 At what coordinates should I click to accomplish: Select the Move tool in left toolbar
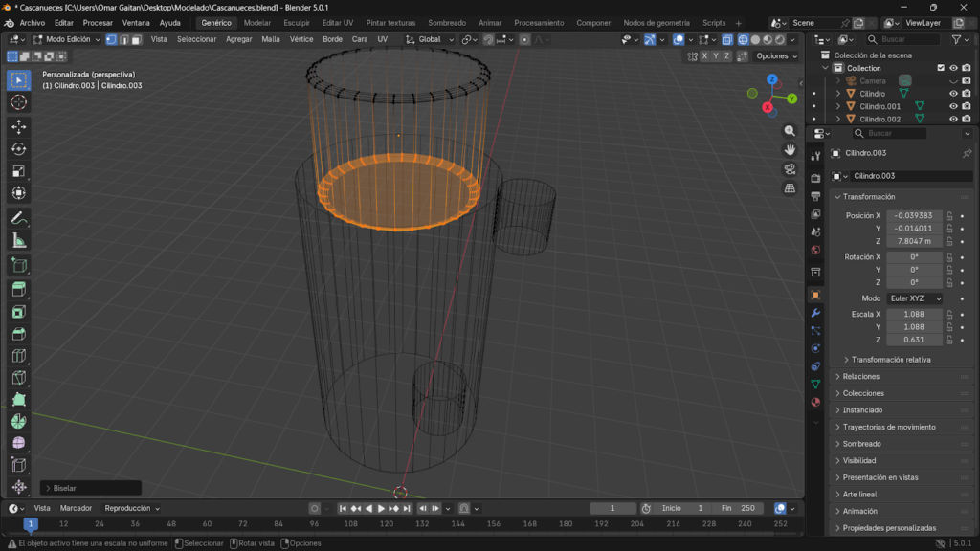[x=18, y=126]
